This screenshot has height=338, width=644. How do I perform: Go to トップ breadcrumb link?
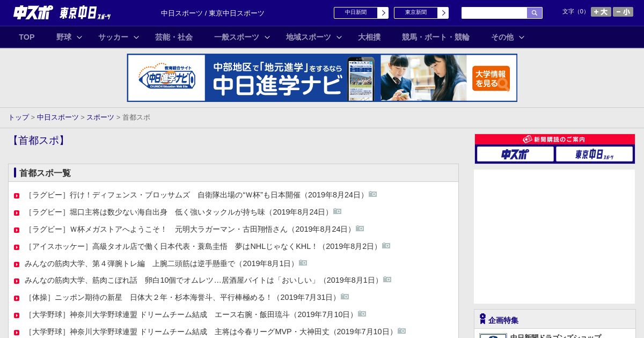point(18,117)
